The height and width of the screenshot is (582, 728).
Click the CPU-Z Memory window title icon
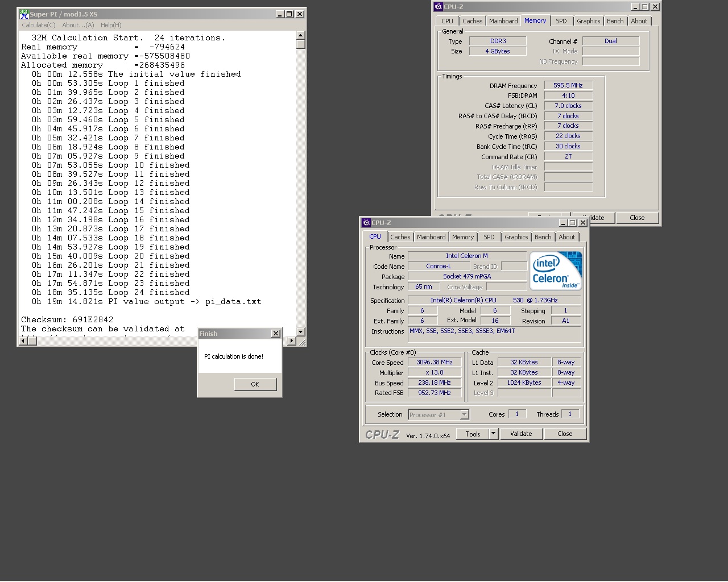[x=438, y=7]
